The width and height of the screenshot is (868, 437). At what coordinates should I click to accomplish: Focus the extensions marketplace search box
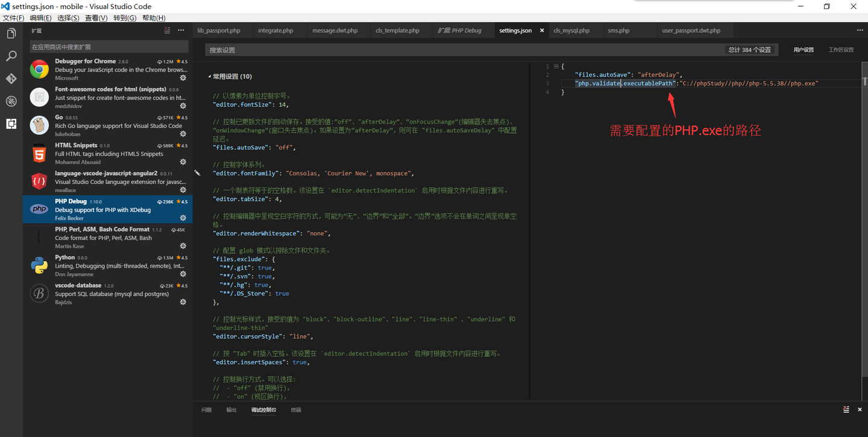[108, 47]
